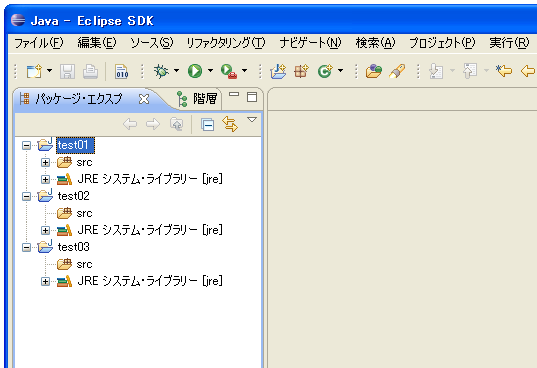Screen dimensions: 537x368
Task: Open the 編集(E) menu
Action: tap(97, 43)
